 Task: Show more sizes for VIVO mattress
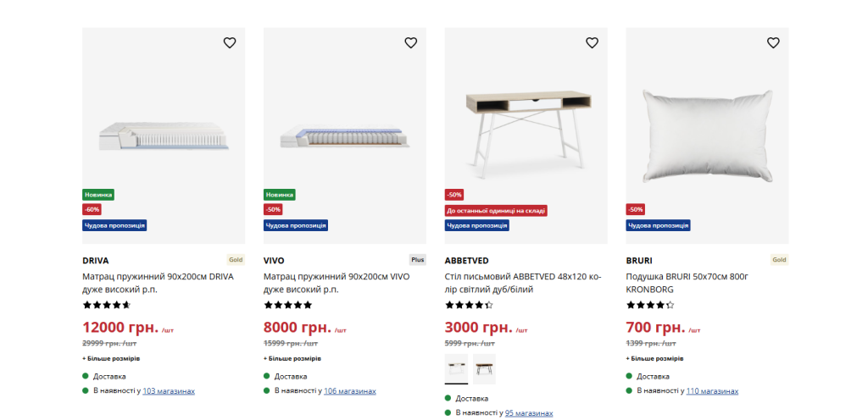(x=292, y=358)
